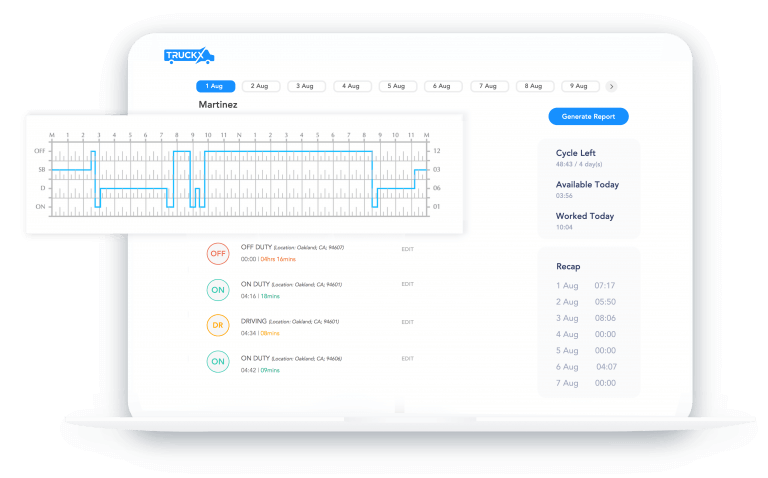
Task: Edit the ON DUTY entry at 04:42
Action: coord(407,358)
